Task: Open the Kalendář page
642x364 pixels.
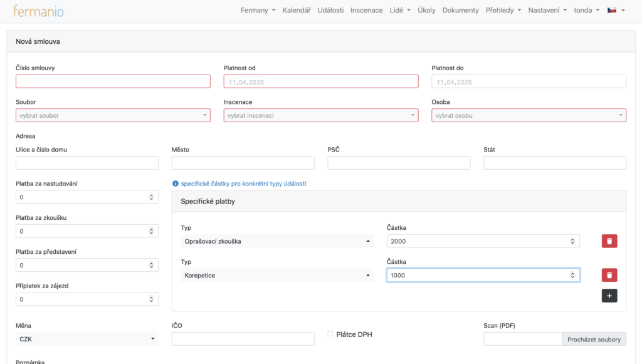Action: coord(297,10)
